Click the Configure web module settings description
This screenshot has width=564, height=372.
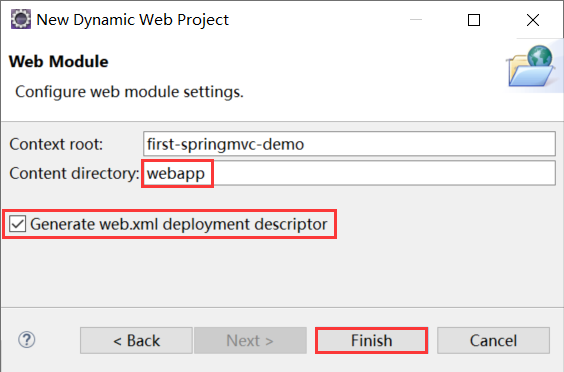click(129, 92)
